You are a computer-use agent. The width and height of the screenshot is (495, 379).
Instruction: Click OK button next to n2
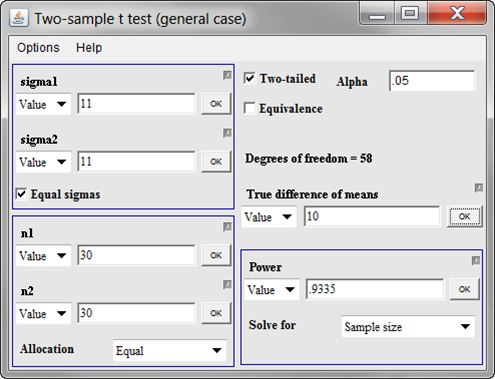(216, 313)
